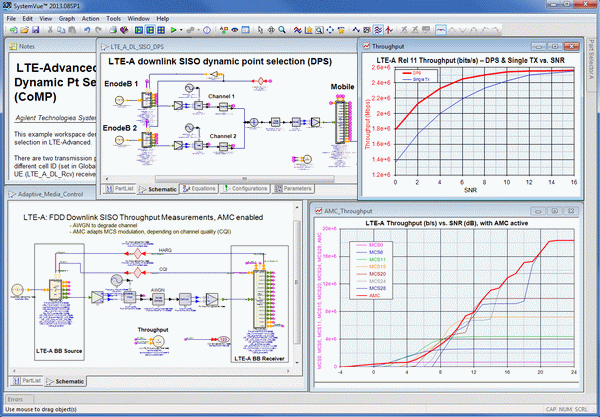The image size is (600, 417).
Task: Select PartList tab in Adaptive_Media_Control window
Action: [x=26, y=381]
